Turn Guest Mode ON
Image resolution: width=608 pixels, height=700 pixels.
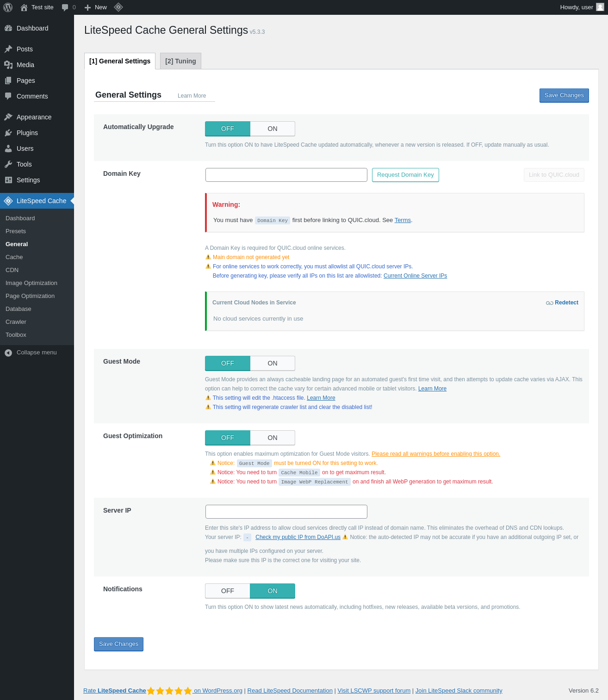coord(273,363)
